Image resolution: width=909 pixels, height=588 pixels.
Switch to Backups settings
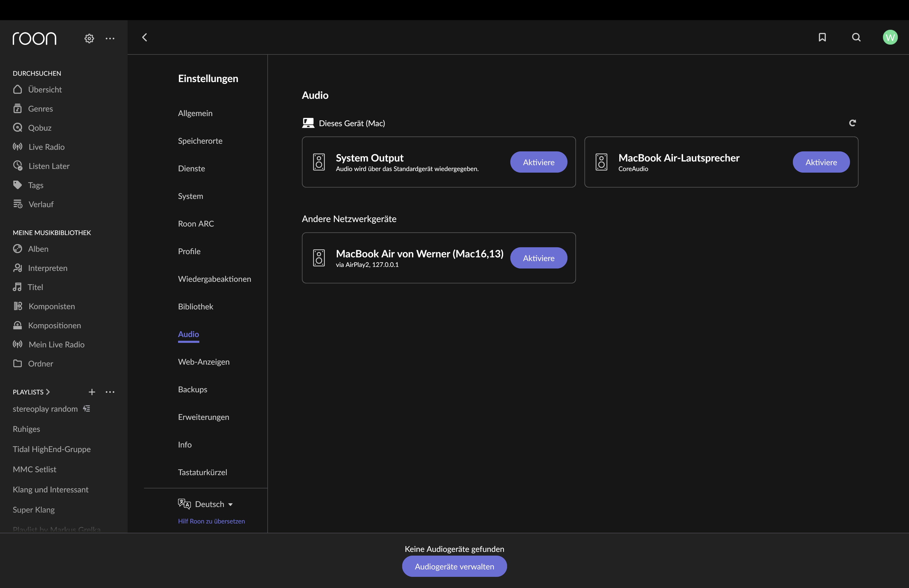(192, 389)
